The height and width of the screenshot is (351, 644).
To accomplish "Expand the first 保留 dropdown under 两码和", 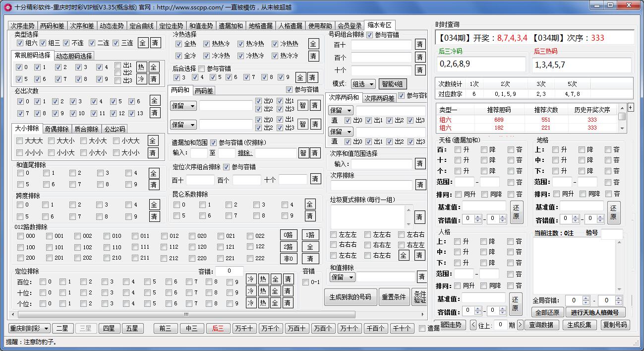I will click(x=183, y=106).
